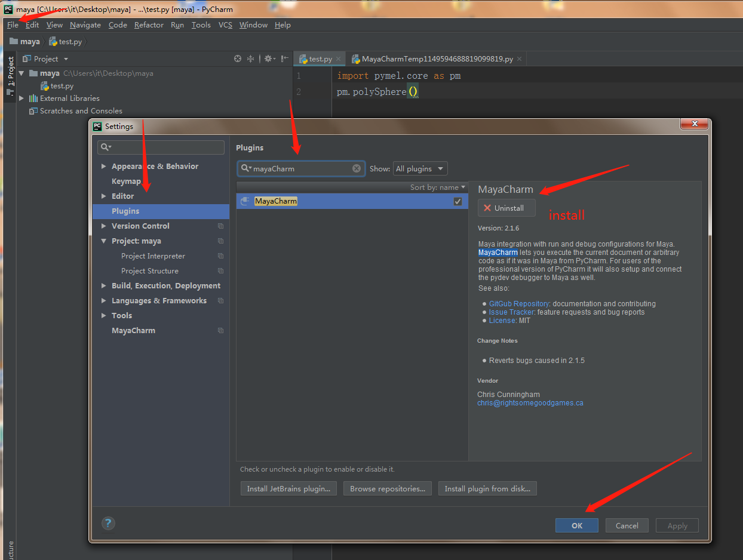Click the Structure tool button on left edge

click(x=10, y=547)
